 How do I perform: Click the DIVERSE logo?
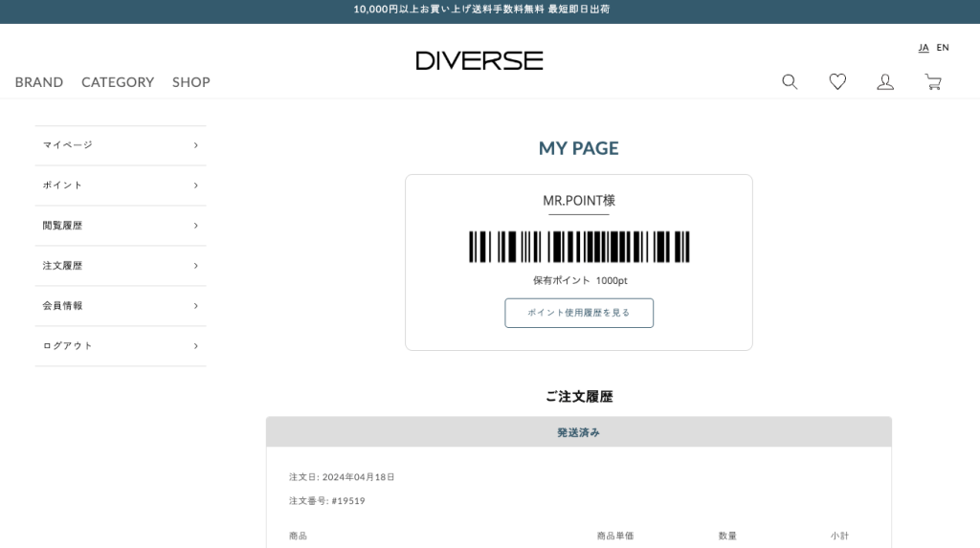479,60
